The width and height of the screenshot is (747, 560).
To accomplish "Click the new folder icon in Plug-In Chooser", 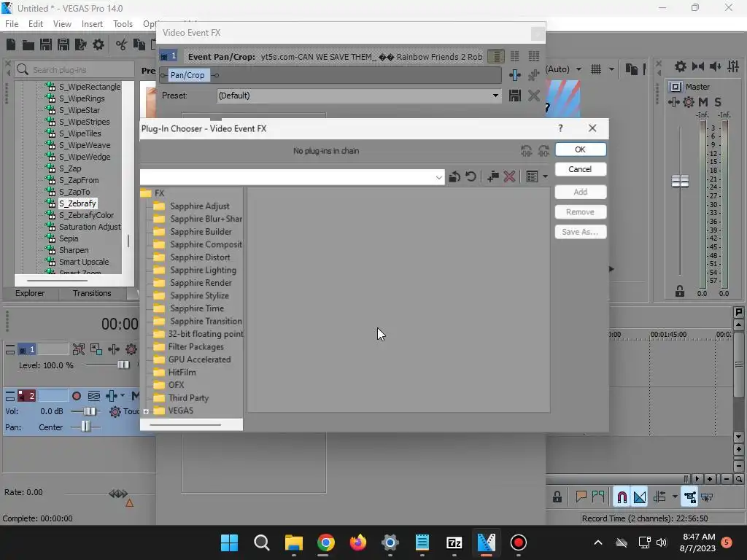I will [492, 176].
